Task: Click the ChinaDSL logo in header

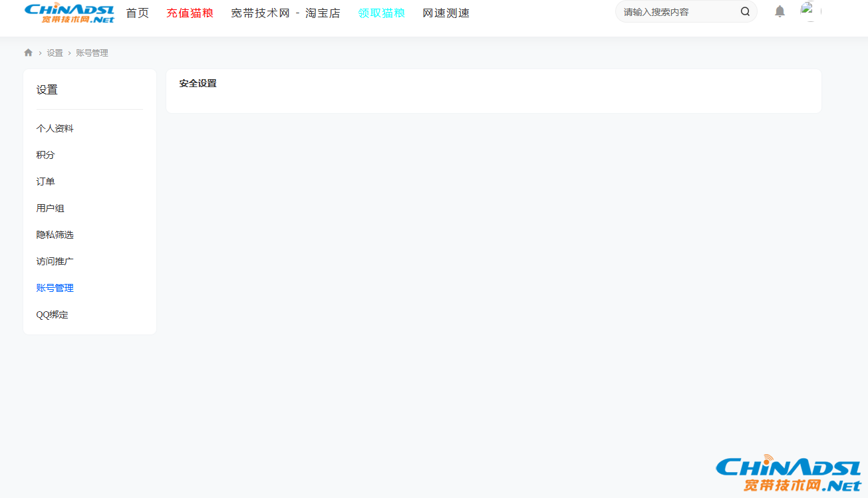Action: click(x=69, y=13)
